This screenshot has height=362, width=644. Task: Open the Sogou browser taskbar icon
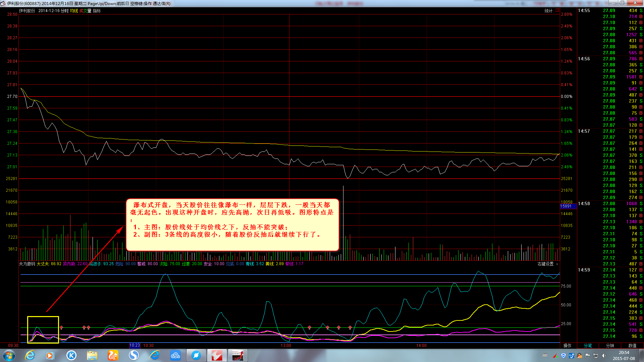(x=134, y=355)
